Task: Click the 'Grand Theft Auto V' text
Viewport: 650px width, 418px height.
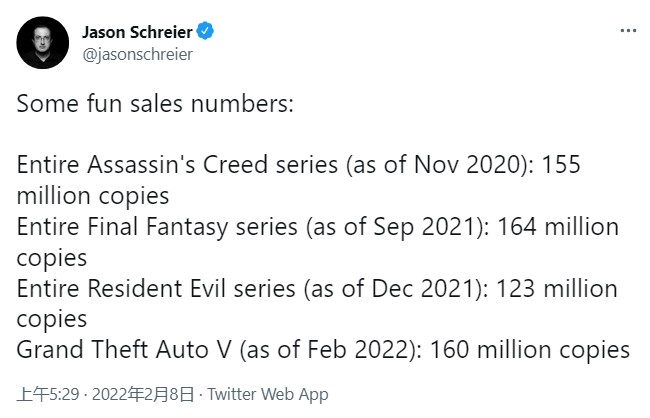Action: pos(120,350)
